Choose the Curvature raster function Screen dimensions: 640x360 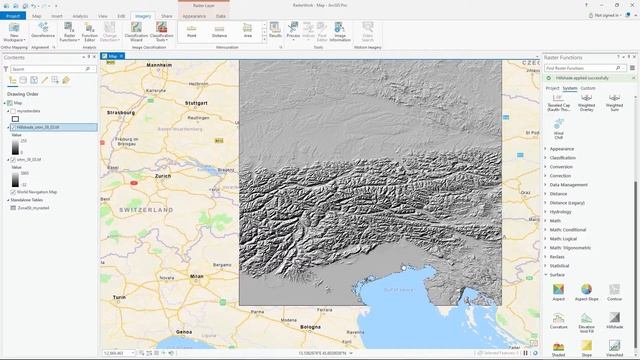[558, 320]
